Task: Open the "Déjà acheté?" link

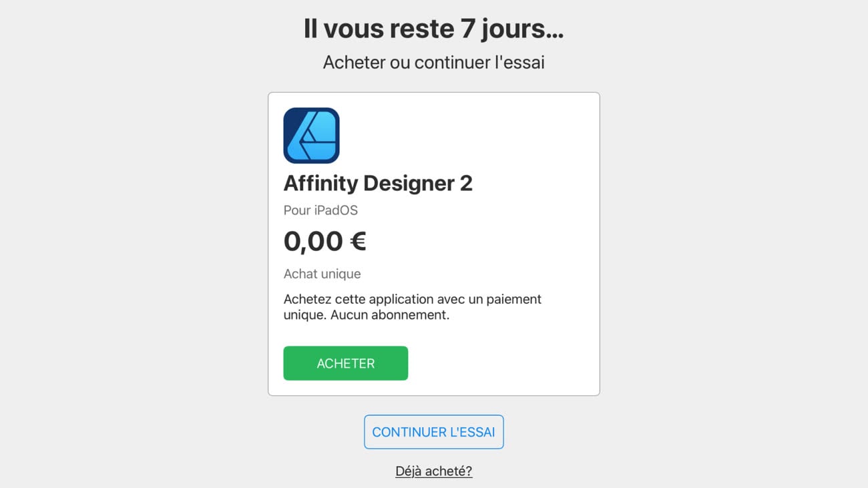Action: (x=433, y=471)
